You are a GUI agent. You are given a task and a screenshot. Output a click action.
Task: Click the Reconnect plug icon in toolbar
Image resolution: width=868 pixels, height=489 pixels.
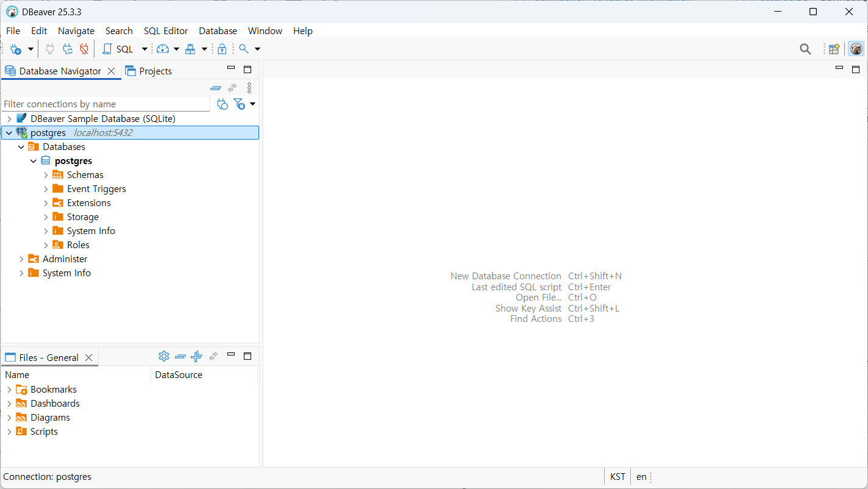coord(68,49)
